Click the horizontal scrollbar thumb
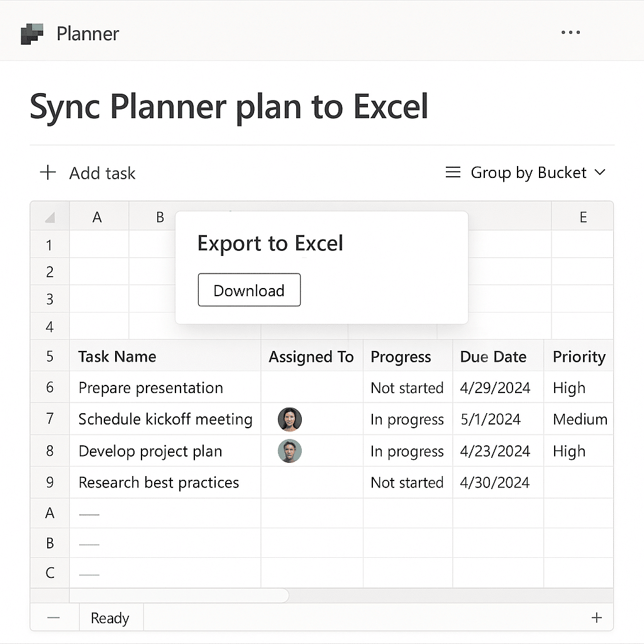 (179, 595)
